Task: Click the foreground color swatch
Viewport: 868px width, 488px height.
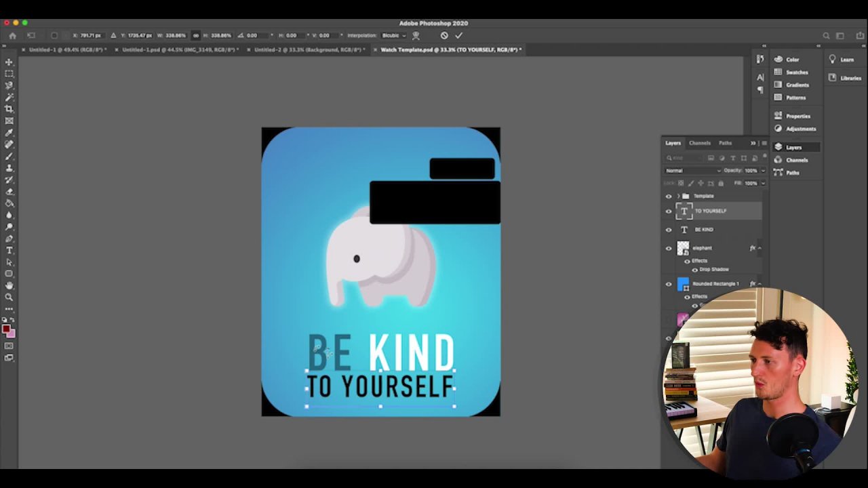Action: click(x=6, y=329)
